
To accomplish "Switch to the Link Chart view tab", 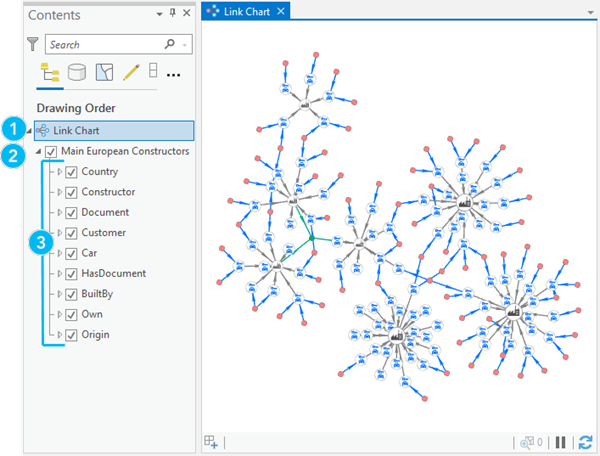I will (x=244, y=12).
